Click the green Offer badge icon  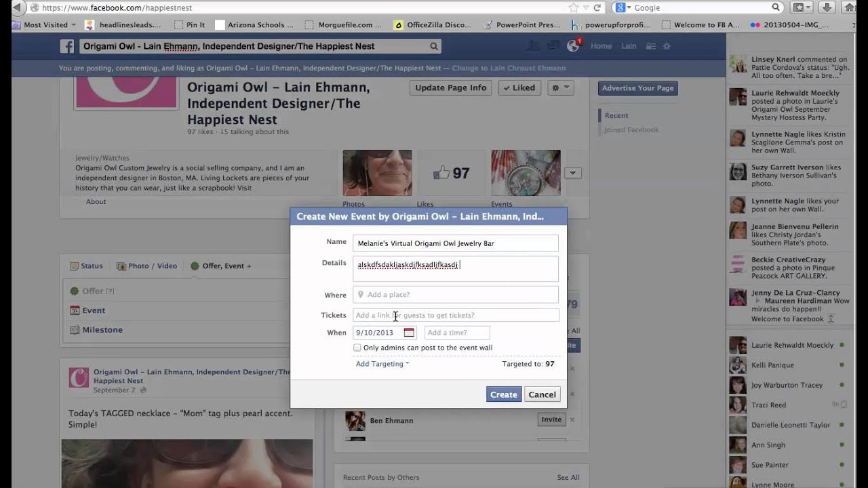pos(75,291)
